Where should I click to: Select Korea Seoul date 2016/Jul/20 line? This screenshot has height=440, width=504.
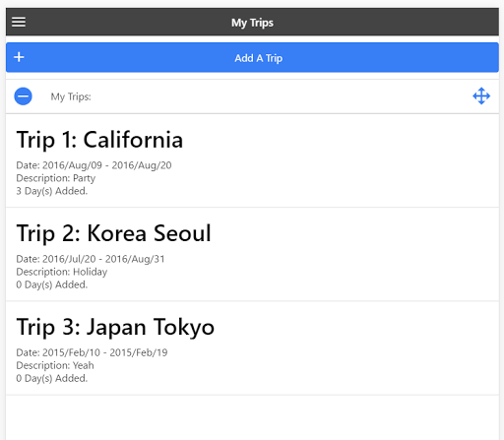pyautogui.click(x=91, y=259)
